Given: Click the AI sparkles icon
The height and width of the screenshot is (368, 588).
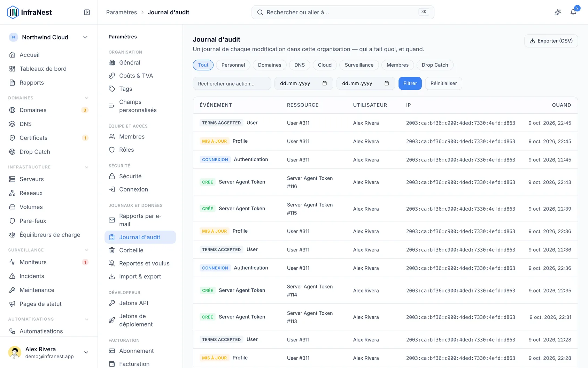Looking at the screenshot, I should (x=558, y=12).
